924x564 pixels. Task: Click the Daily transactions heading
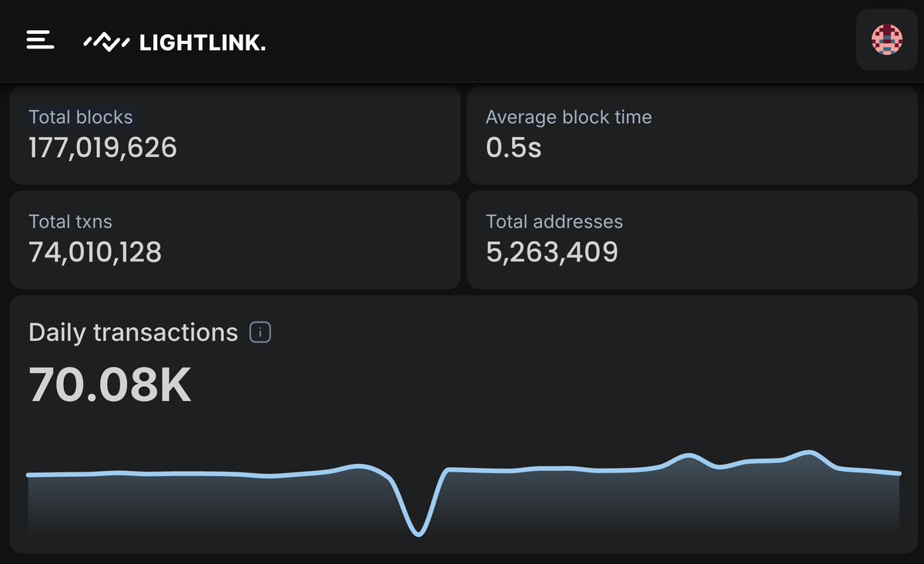click(132, 332)
